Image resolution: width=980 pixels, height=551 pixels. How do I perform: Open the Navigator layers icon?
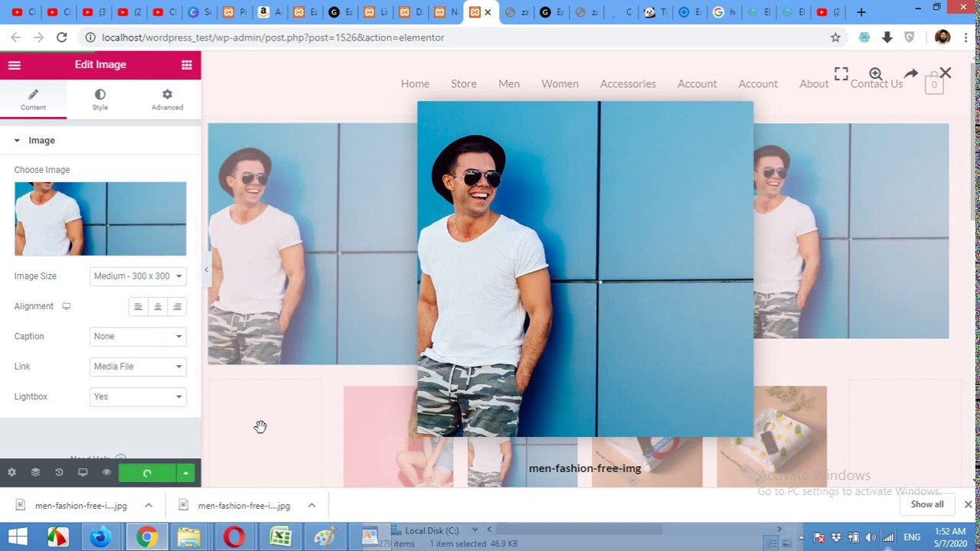[35, 473]
